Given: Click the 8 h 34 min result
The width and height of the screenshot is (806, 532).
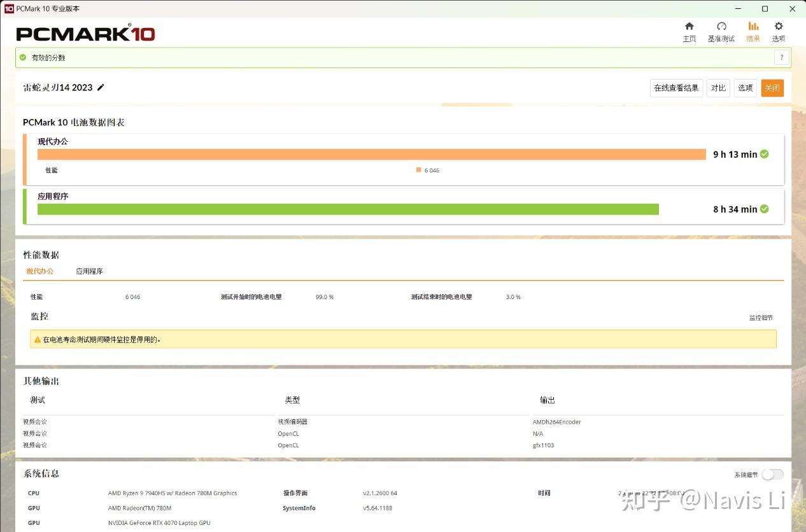Looking at the screenshot, I should pos(735,209).
